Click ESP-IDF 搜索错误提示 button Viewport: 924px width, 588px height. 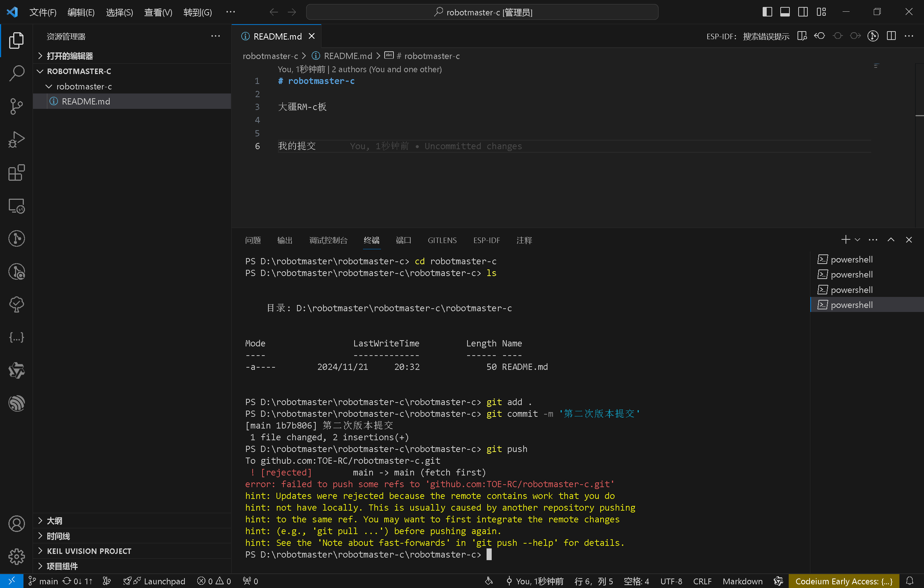[748, 36]
